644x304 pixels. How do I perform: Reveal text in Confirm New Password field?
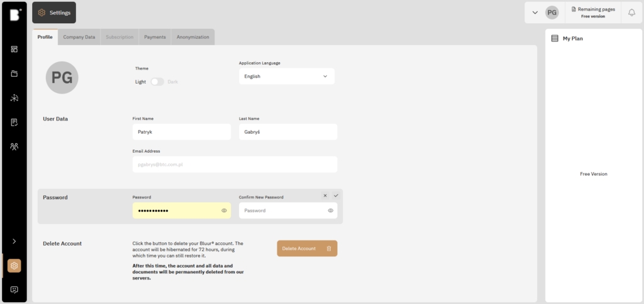point(330,210)
